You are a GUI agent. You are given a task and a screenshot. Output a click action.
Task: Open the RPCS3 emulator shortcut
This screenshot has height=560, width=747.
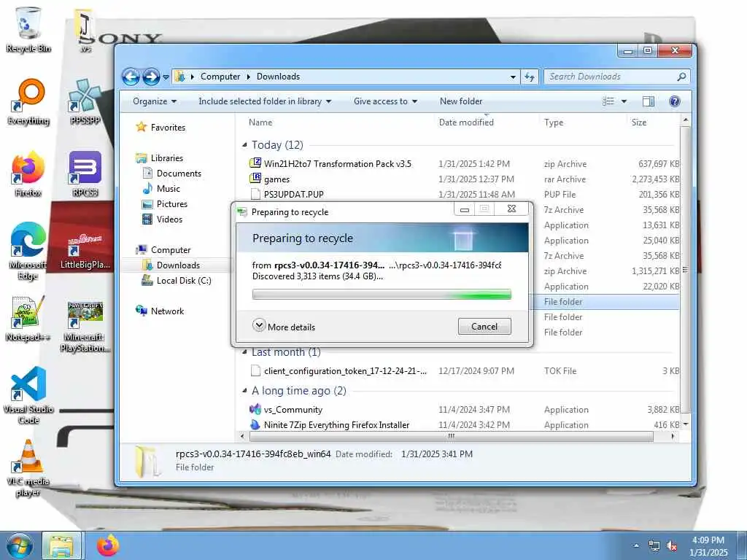tap(85, 174)
